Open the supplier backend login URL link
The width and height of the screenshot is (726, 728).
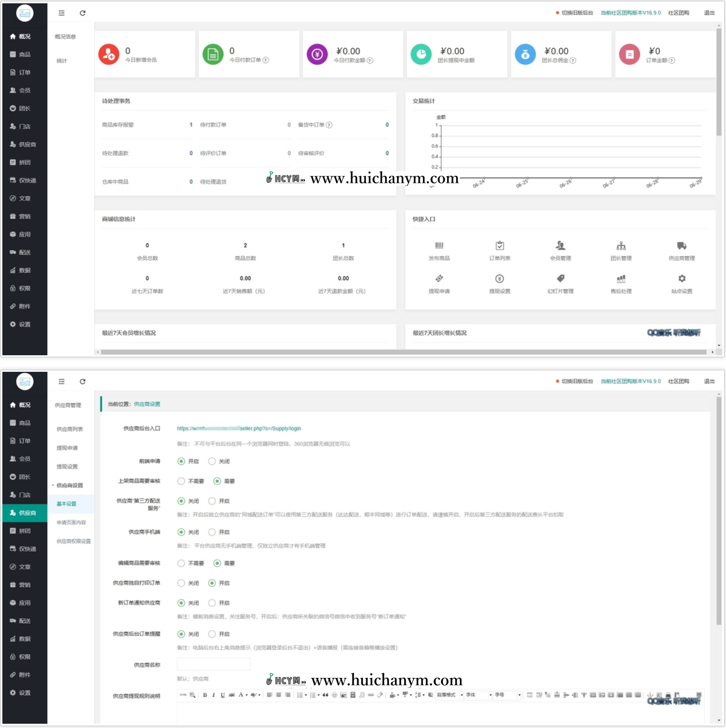tap(239, 429)
